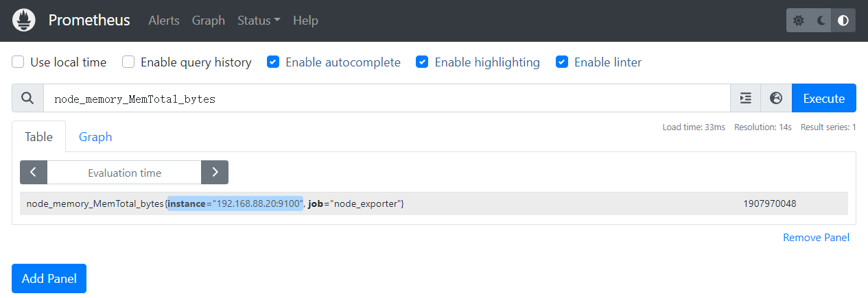Select the browser-preferred contrast theme icon
The height and width of the screenshot is (298, 868).
(x=843, y=21)
